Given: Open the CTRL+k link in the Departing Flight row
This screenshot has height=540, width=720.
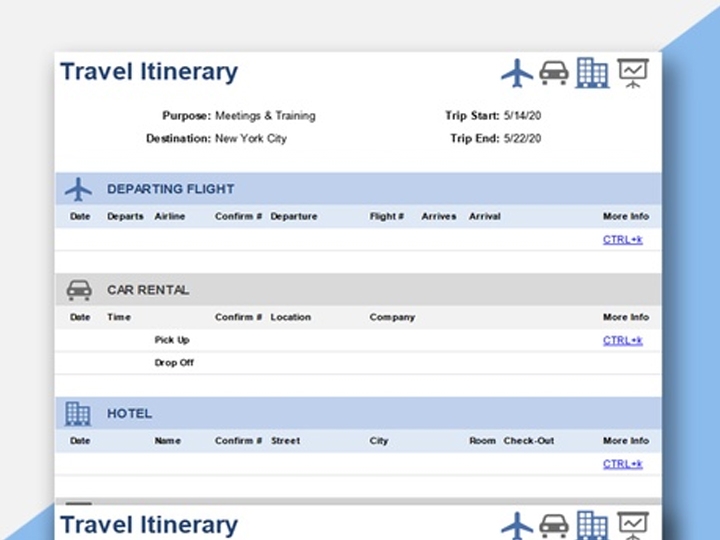Looking at the screenshot, I should [623, 240].
